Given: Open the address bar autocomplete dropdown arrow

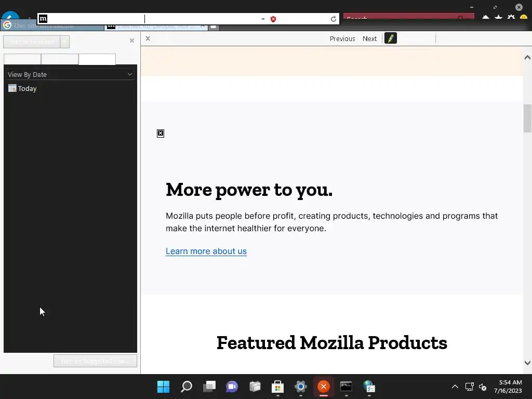Looking at the screenshot, I should (263, 19).
